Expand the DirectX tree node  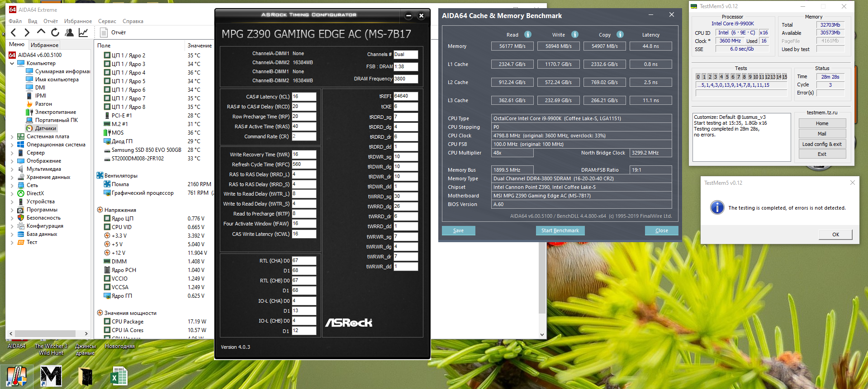click(12, 193)
